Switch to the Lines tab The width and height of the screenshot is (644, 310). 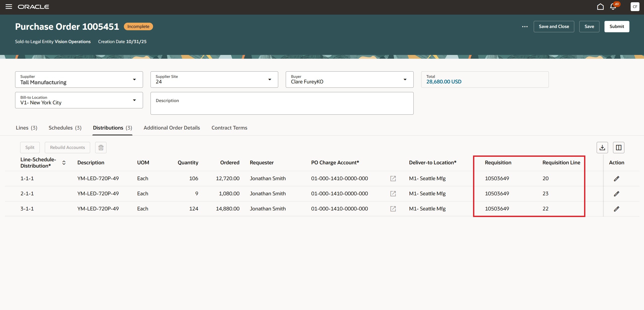coord(26,128)
